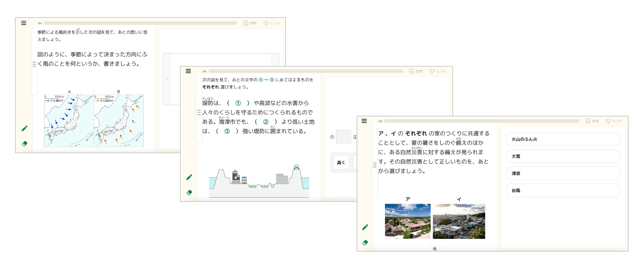Screen dimensions: 644x268
Task: Click progress bar in levee question window
Action: (x=306, y=71)
